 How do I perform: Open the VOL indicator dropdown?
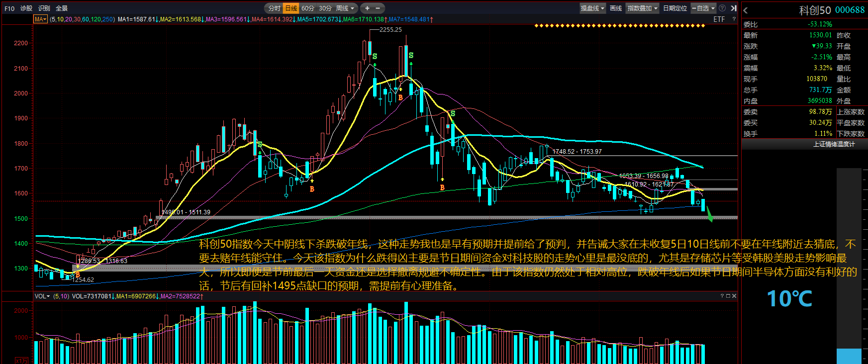coord(42,296)
